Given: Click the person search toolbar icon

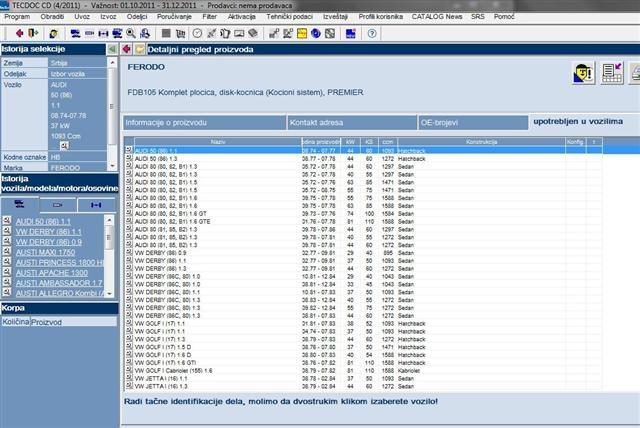Looking at the screenshot, I should pyautogui.click(x=145, y=33).
